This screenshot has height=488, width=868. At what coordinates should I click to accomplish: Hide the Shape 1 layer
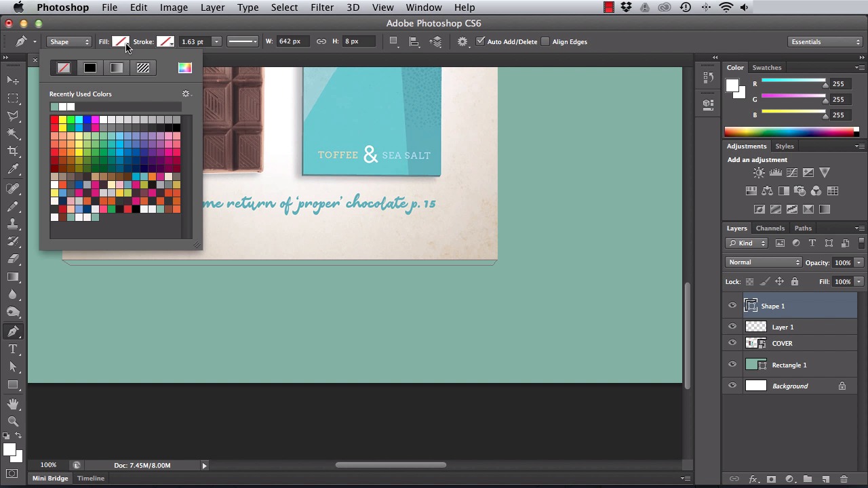pyautogui.click(x=732, y=306)
